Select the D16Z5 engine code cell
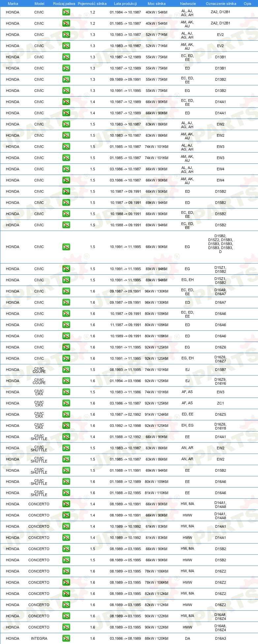This screenshot has width=258, height=644. (220, 414)
